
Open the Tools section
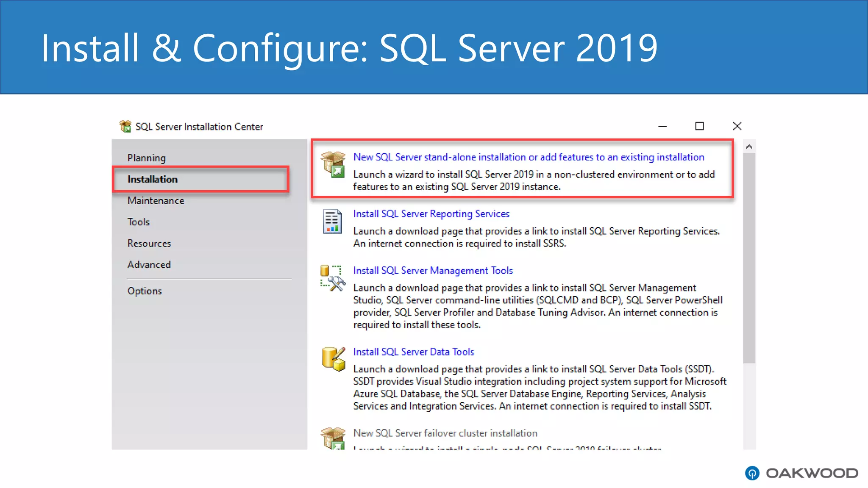[139, 222]
